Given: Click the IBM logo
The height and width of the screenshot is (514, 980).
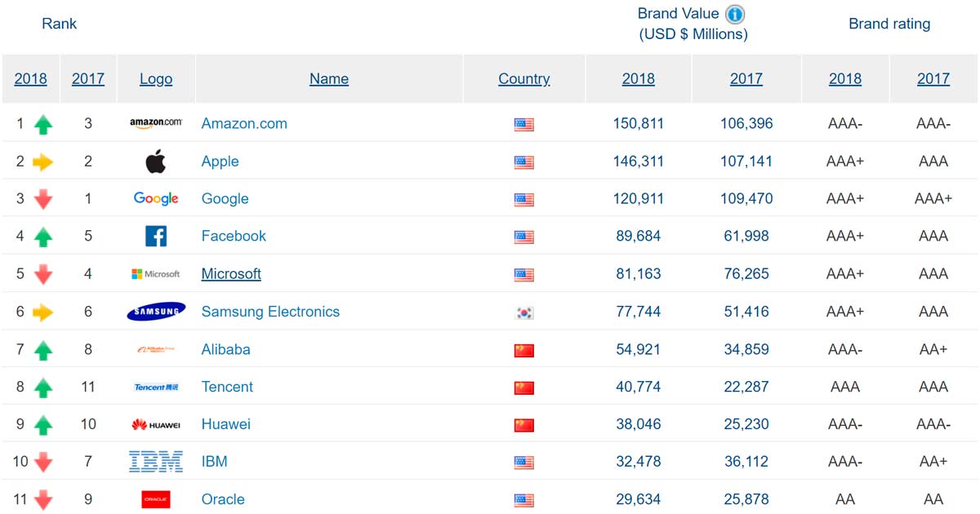Looking at the screenshot, I should coord(156,462).
